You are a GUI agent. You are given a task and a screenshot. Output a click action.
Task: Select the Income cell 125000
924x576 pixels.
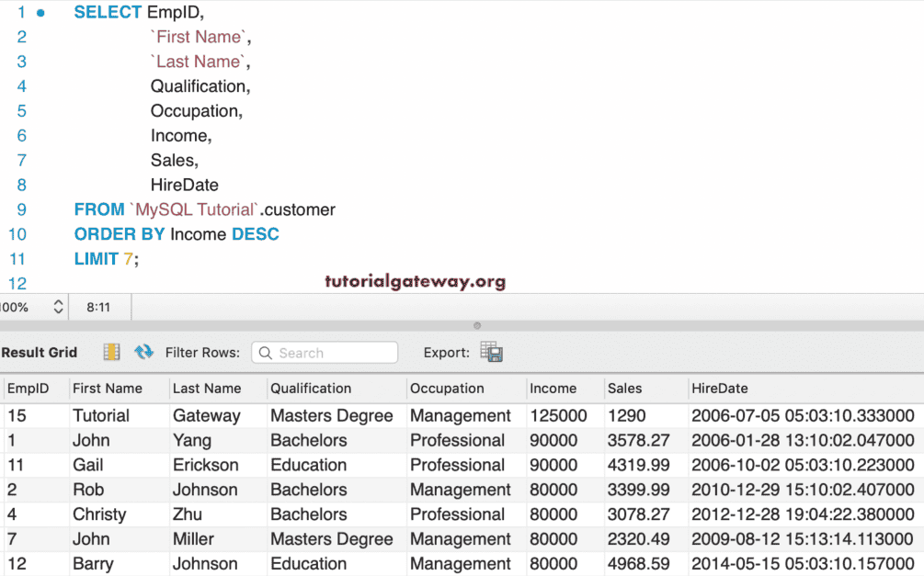click(x=558, y=416)
